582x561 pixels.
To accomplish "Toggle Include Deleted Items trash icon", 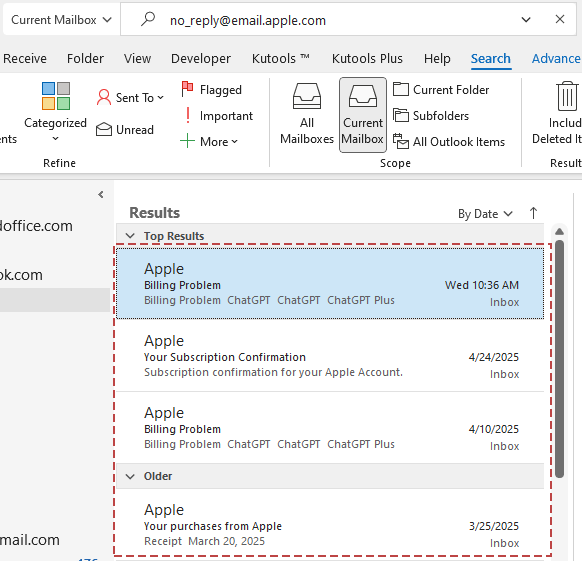I will [567, 96].
